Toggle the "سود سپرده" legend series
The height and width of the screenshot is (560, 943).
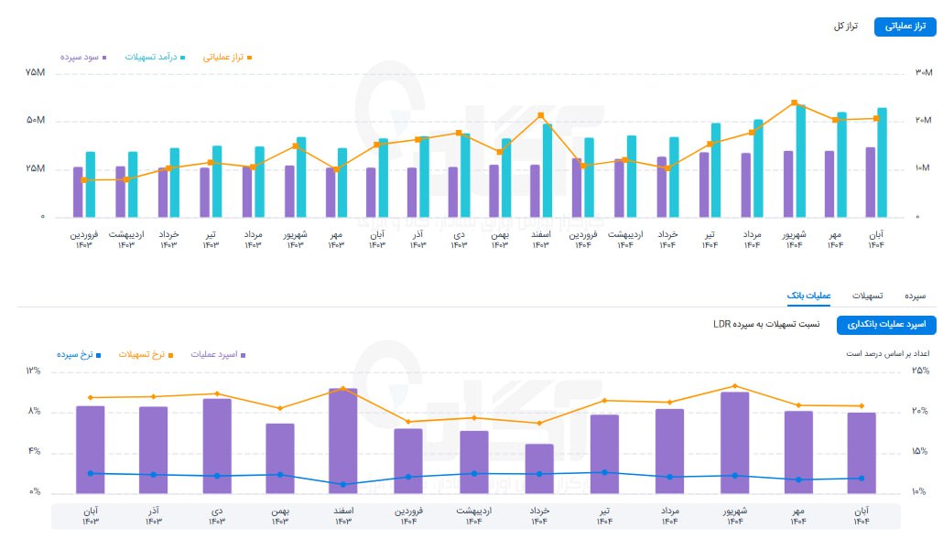click(x=82, y=57)
